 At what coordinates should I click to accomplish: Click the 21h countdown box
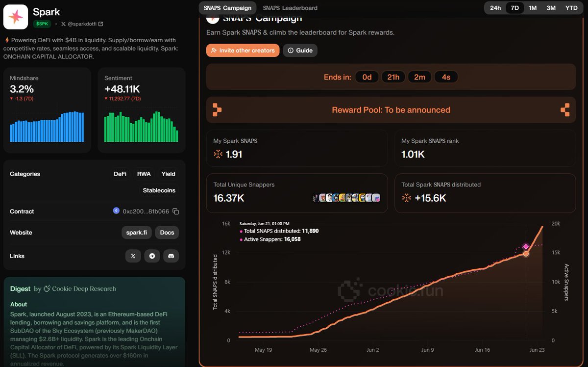click(393, 77)
